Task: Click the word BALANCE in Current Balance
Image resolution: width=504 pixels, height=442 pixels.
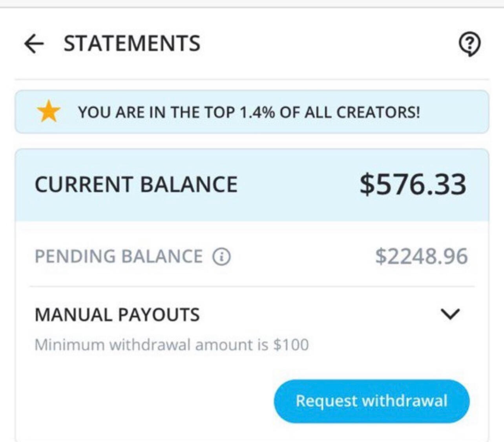Action: 189,184
